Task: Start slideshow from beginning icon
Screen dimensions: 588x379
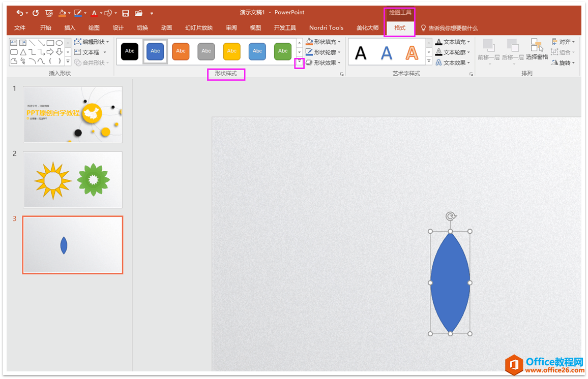Action: click(49, 14)
